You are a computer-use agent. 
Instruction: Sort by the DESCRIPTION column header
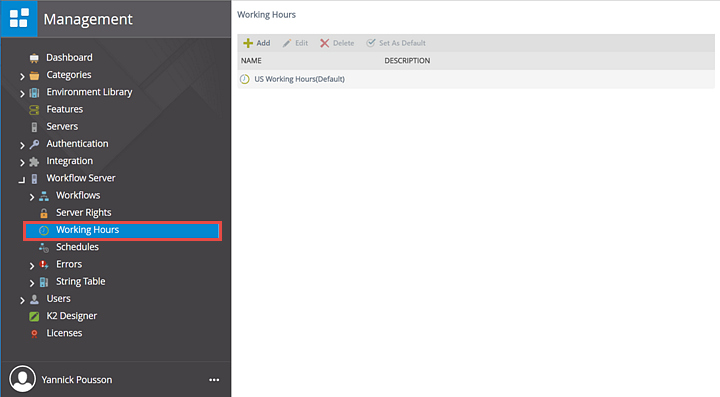(x=407, y=61)
